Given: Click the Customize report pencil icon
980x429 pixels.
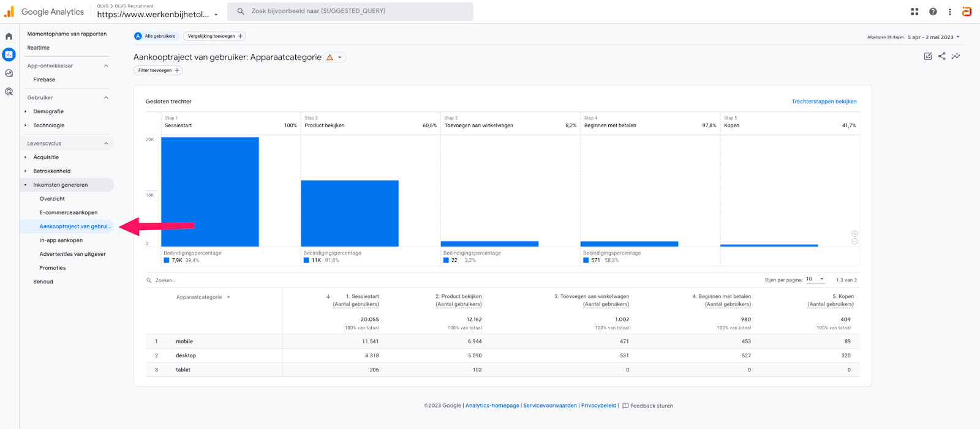Looking at the screenshot, I should 927,56.
